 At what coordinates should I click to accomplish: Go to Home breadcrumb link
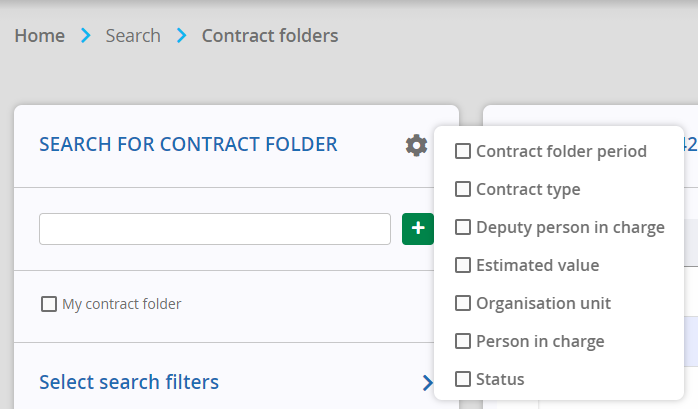[x=40, y=36]
